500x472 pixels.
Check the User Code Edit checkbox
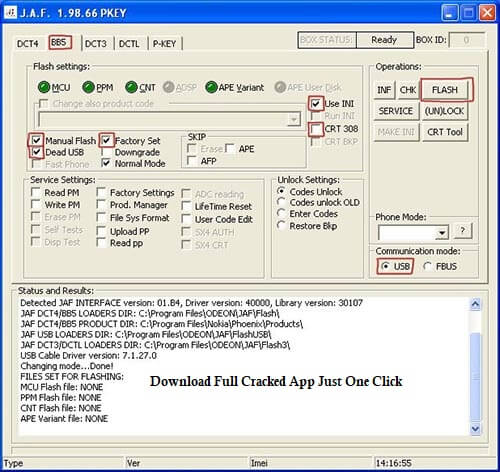(x=186, y=219)
